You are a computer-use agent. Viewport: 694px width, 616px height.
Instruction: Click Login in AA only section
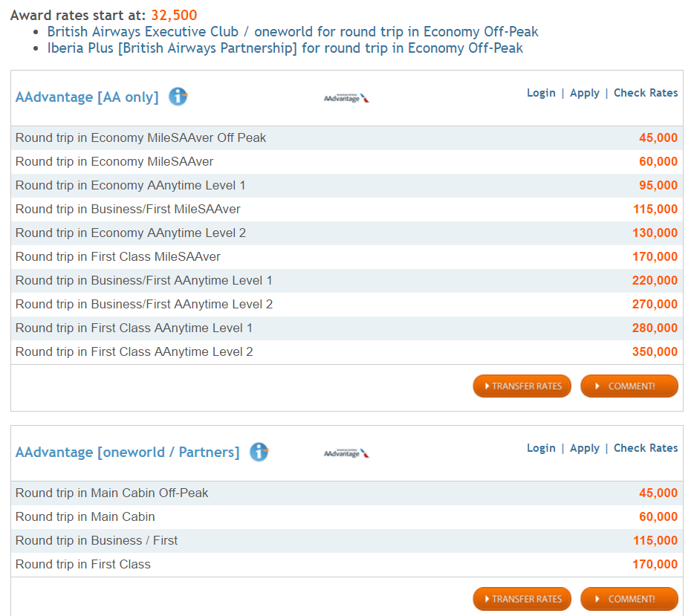[x=541, y=93]
